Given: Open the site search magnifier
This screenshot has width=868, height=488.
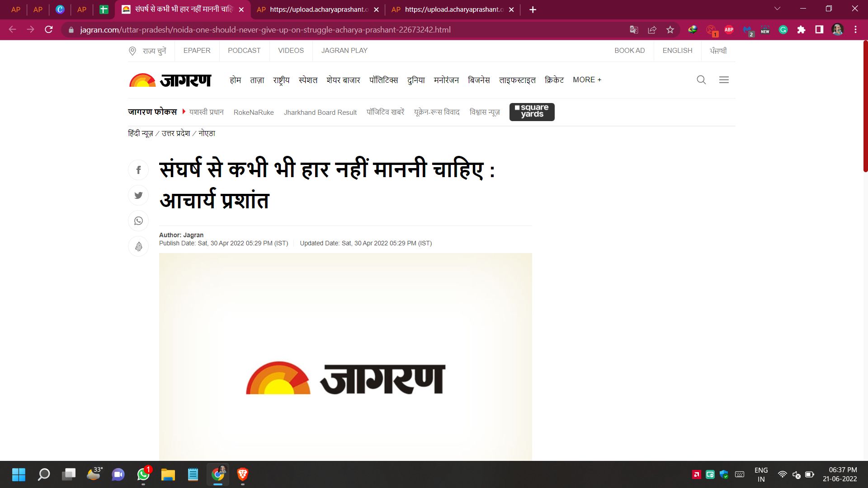Looking at the screenshot, I should 701,80.
